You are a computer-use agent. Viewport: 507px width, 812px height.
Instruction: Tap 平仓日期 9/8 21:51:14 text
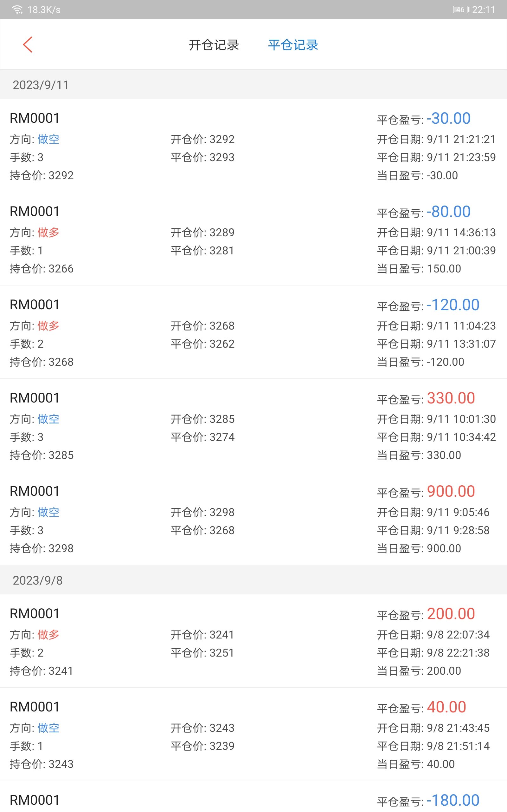click(433, 746)
